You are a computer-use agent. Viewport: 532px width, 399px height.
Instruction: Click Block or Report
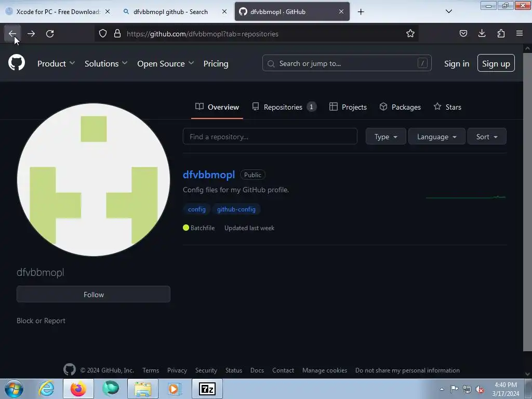[x=41, y=321]
